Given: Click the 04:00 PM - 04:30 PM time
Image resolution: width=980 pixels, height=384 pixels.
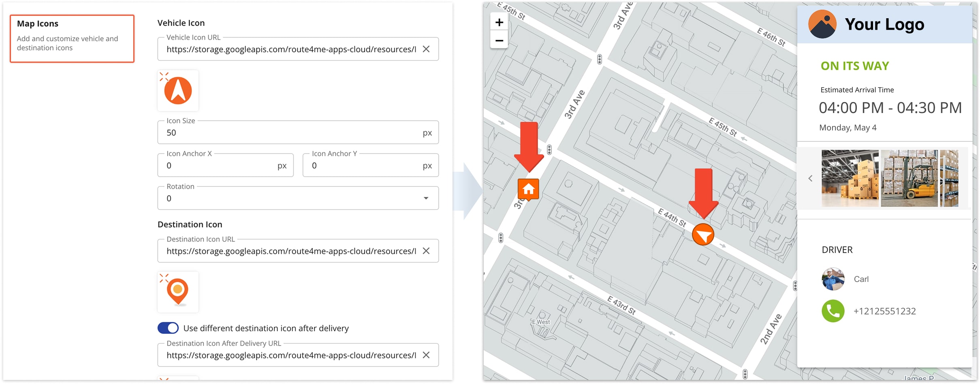Looking at the screenshot, I should pos(890,108).
